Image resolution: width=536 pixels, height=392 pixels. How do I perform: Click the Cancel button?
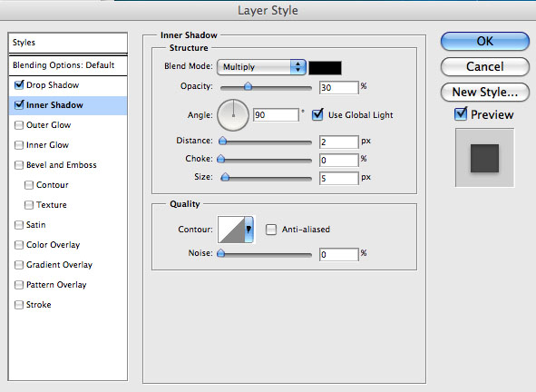click(484, 66)
